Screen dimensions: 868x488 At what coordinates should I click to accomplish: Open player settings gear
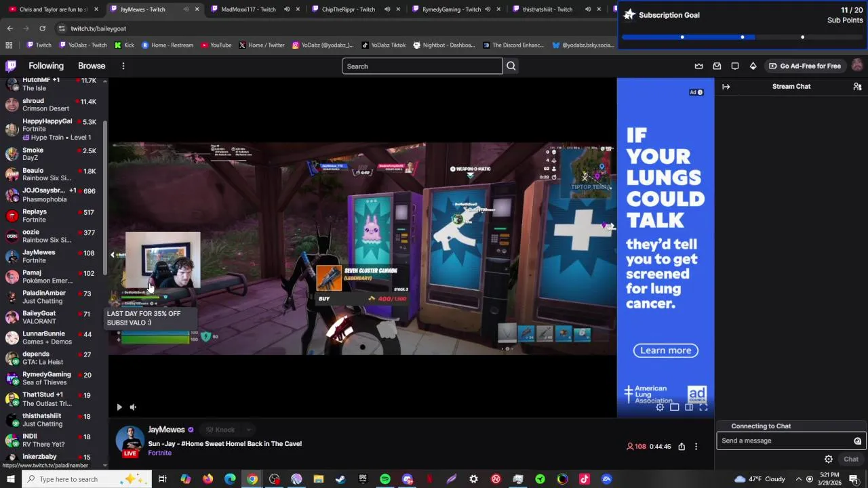pyautogui.click(x=660, y=407)
